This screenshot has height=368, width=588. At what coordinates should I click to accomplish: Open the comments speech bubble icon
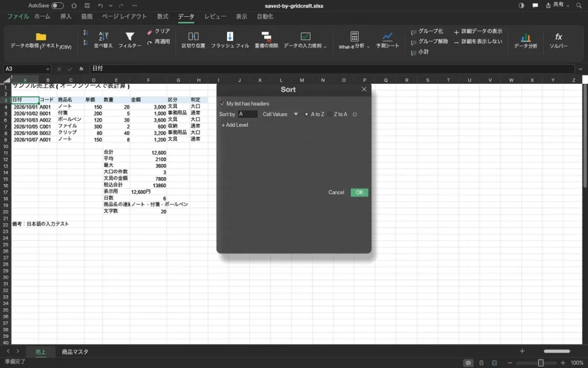point(535,6)
